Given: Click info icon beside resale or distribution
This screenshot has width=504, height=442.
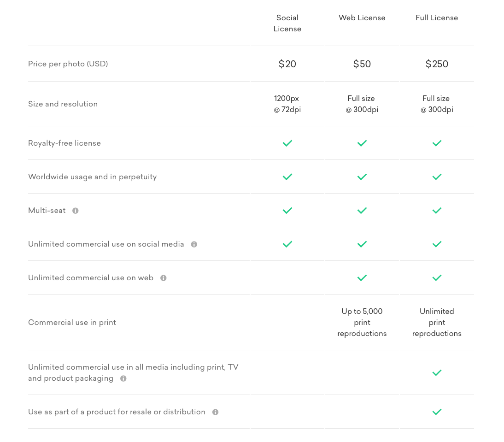Looking at the screenshot, I should pyautogui.click(x=215, y=412).
